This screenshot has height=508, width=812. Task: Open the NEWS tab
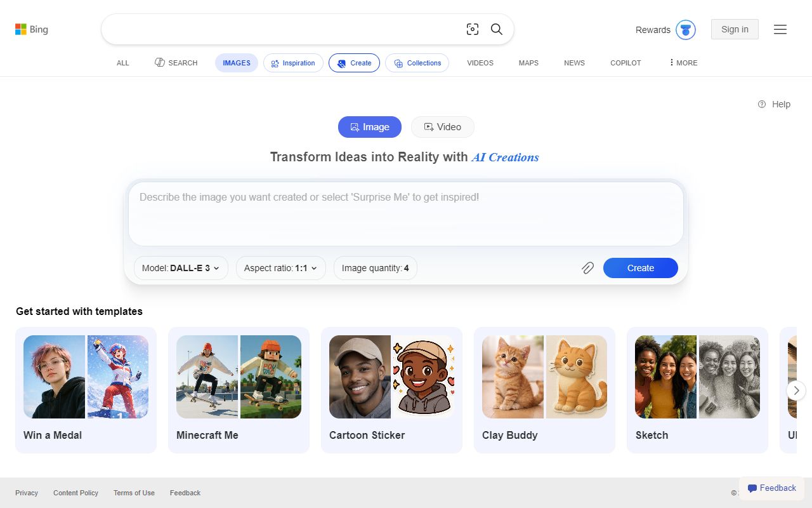click(574, 63)
